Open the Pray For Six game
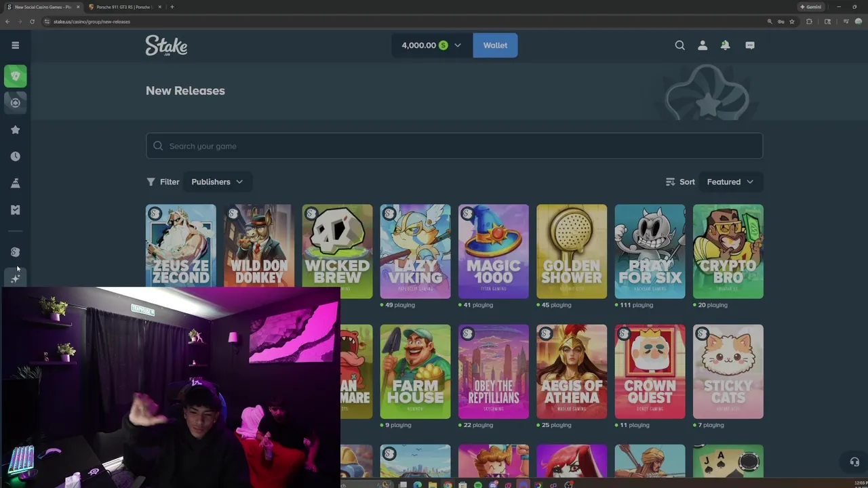868x488 pixels. tap(650, 251)
